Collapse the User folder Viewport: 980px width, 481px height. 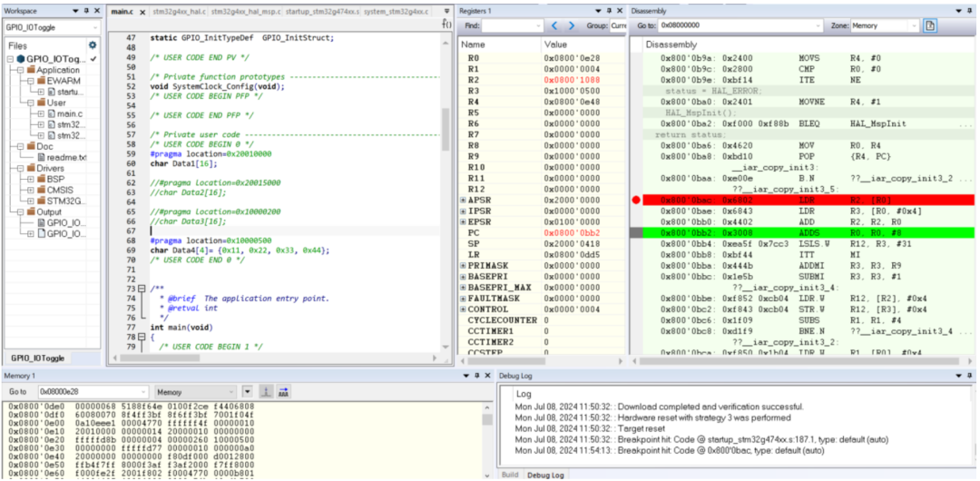tap(31, 103)
